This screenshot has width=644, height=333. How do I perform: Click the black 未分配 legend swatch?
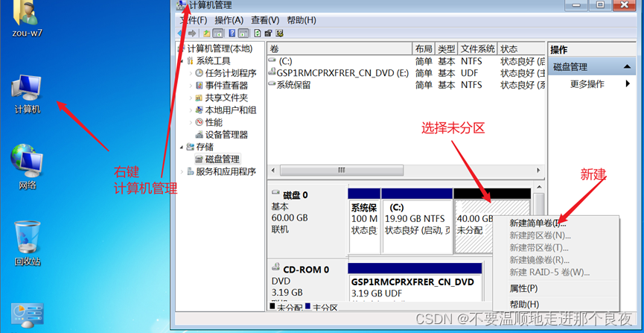[272, 306]
